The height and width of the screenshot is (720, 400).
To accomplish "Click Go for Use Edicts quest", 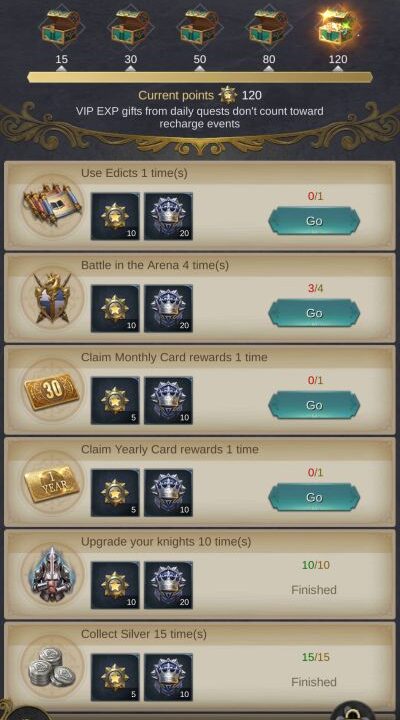I will 314,221.
